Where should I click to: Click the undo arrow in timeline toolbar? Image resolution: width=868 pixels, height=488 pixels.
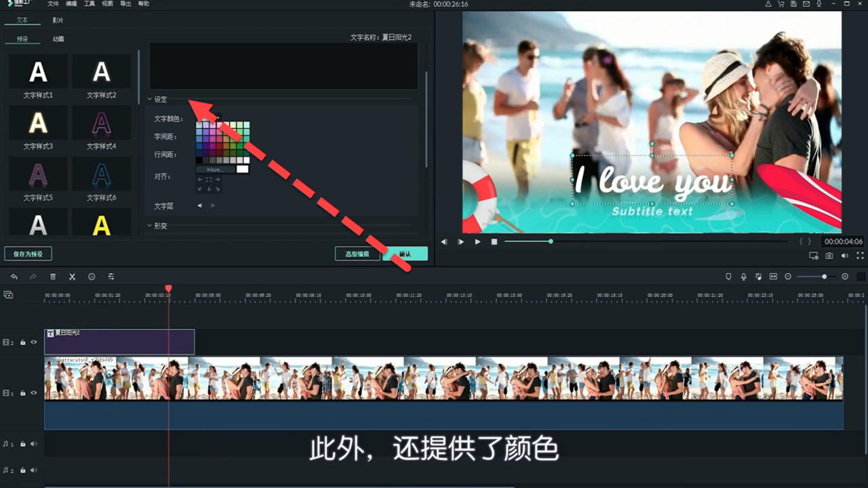click(14, 277)
